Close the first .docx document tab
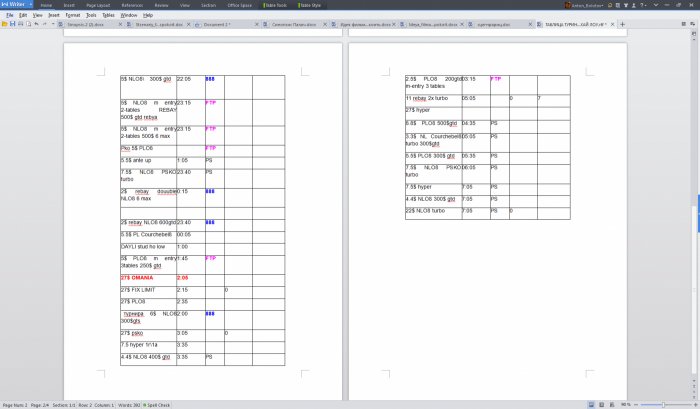The height and width of the screenshot is (409, 700). pos(120,25)
